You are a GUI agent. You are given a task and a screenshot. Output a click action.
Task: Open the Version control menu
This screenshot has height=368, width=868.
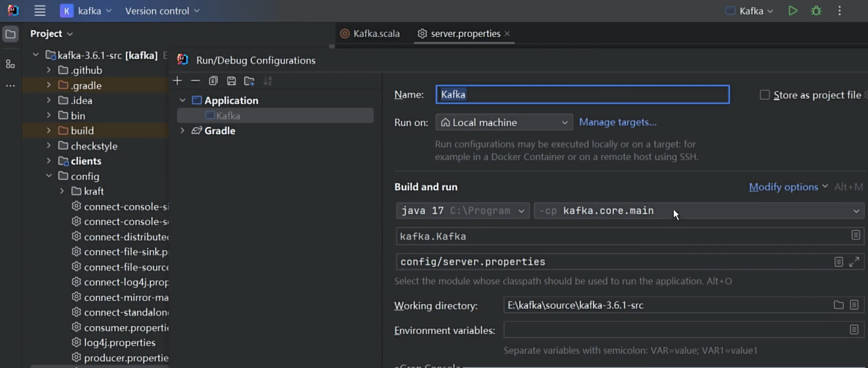point(162,11)
